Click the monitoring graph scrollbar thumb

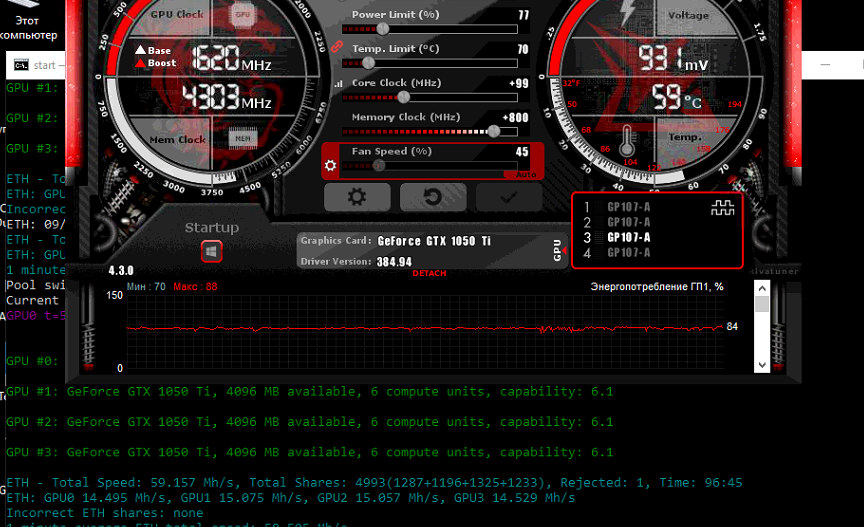click(762, 304)
